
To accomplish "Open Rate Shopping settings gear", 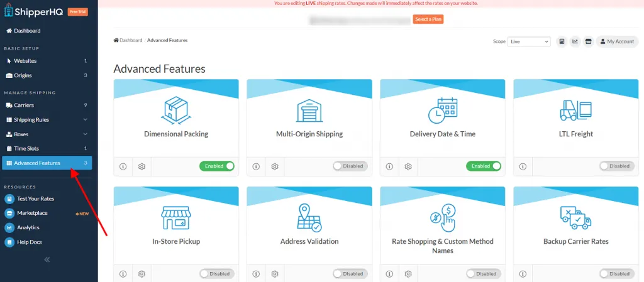I will tap(408, 274).
